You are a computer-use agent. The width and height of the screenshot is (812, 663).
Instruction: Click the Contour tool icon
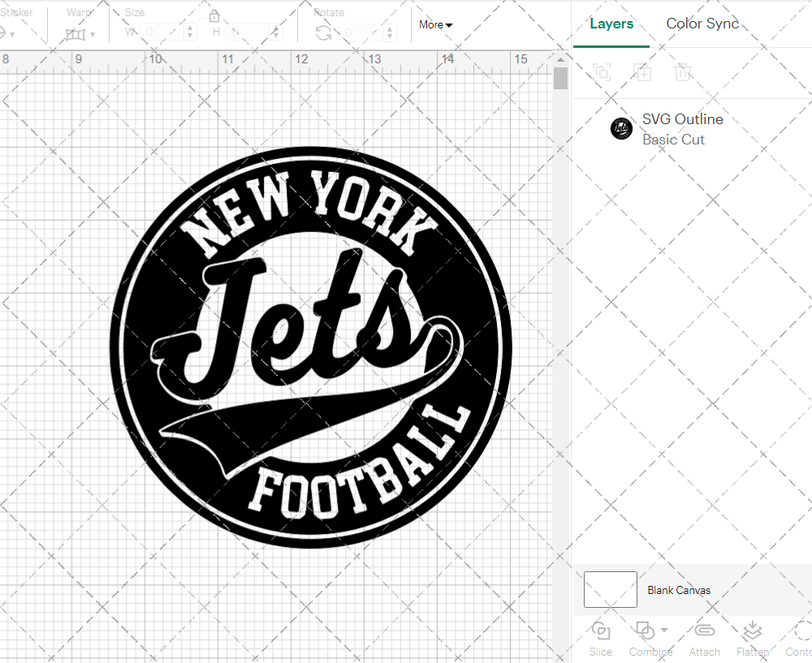[802, 631]
